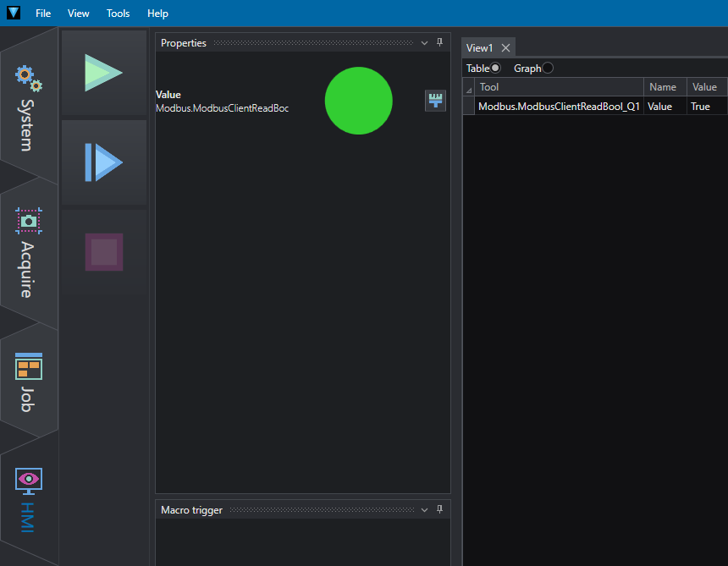Screen dimensions: 728x566
Task: Open the Macro trigger panel dropdown arrow
Action: pos(425,510)
